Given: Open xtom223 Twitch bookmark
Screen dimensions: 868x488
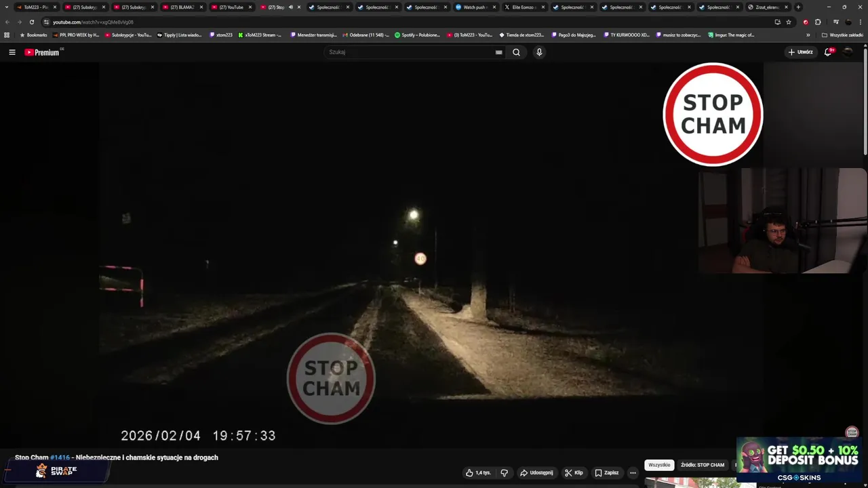Looking at the screenshot, I should point(221,35).
